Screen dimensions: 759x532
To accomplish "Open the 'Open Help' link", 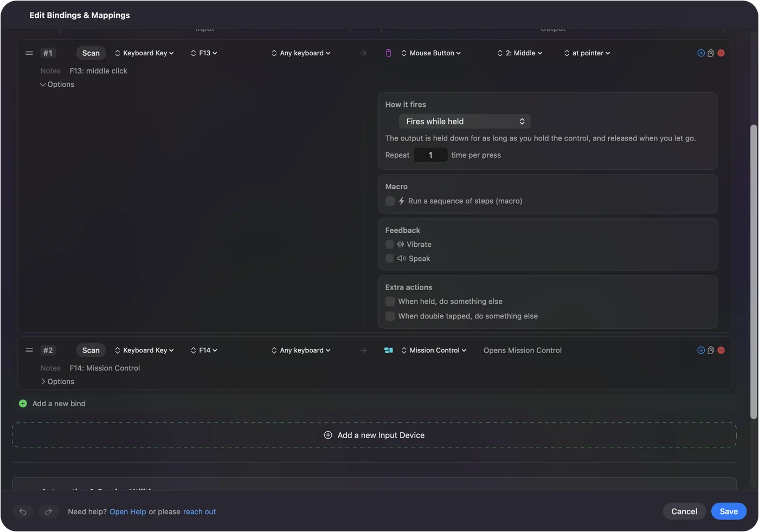I will tap(128, 512).
